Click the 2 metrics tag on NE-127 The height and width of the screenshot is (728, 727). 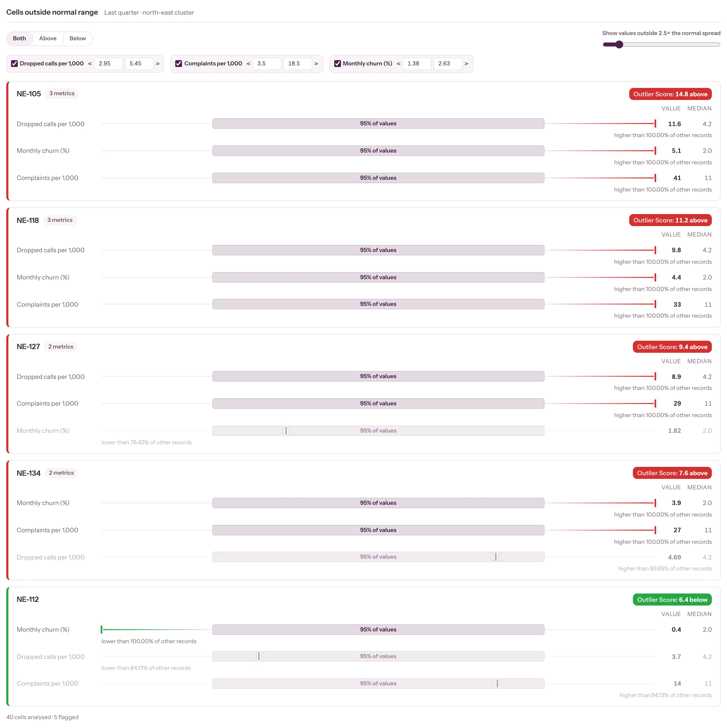[x=61, y=347]
